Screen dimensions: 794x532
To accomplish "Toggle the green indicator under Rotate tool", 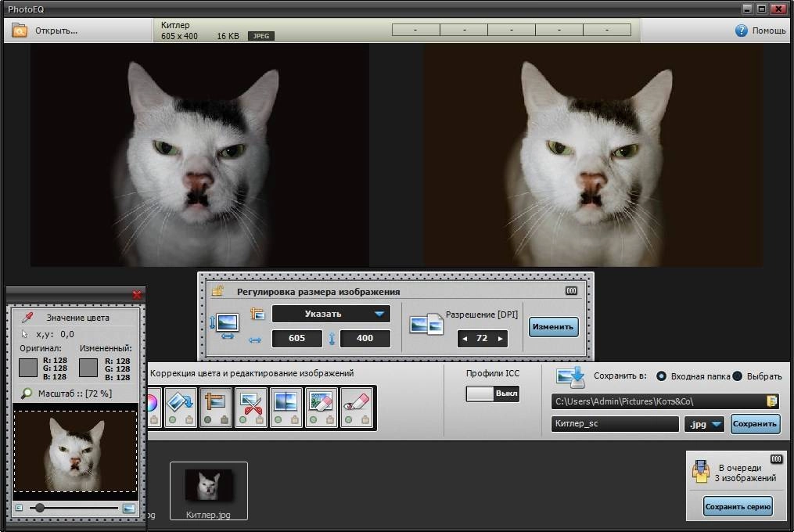I will pos(173,420).
